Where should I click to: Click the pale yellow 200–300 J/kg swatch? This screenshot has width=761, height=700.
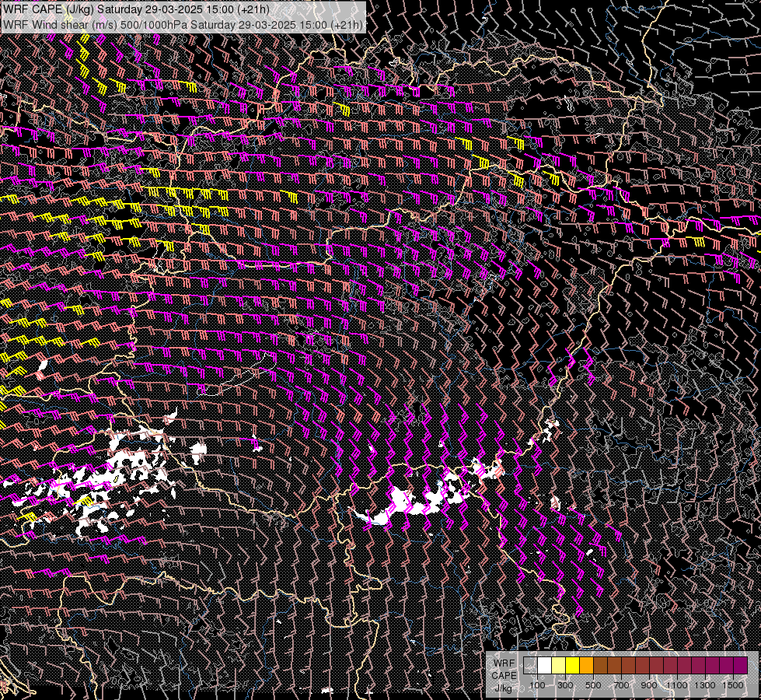559,666
